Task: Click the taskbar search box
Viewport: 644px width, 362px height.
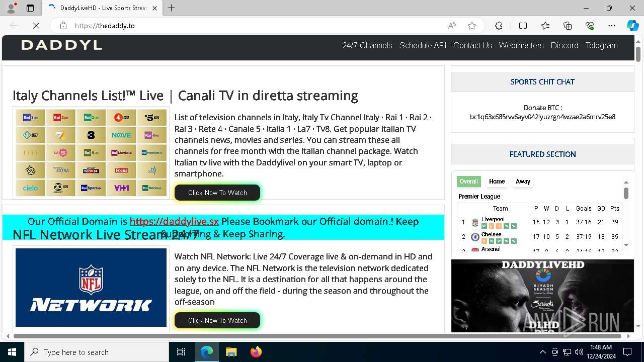Action: click(x=97, y=352)
